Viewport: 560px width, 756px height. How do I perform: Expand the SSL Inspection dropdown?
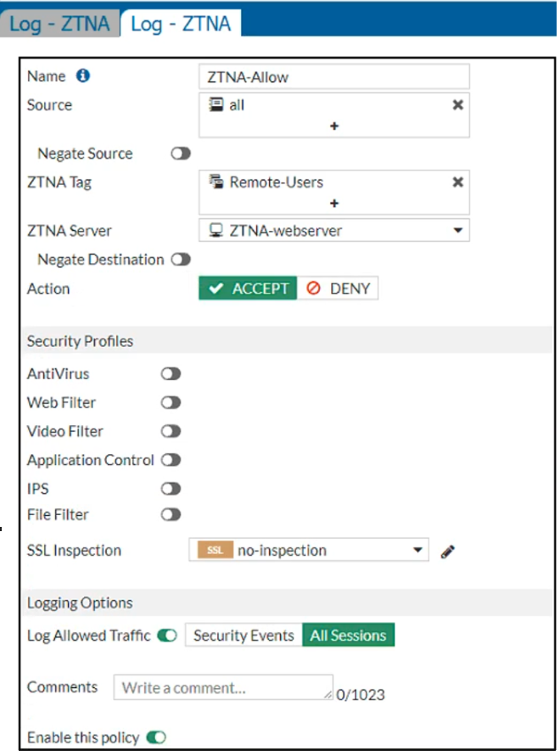click(417, 551)
